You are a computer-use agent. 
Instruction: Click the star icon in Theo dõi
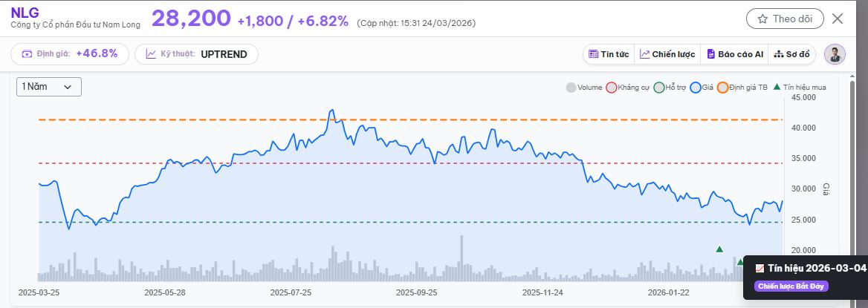click(x=762, y=19)
